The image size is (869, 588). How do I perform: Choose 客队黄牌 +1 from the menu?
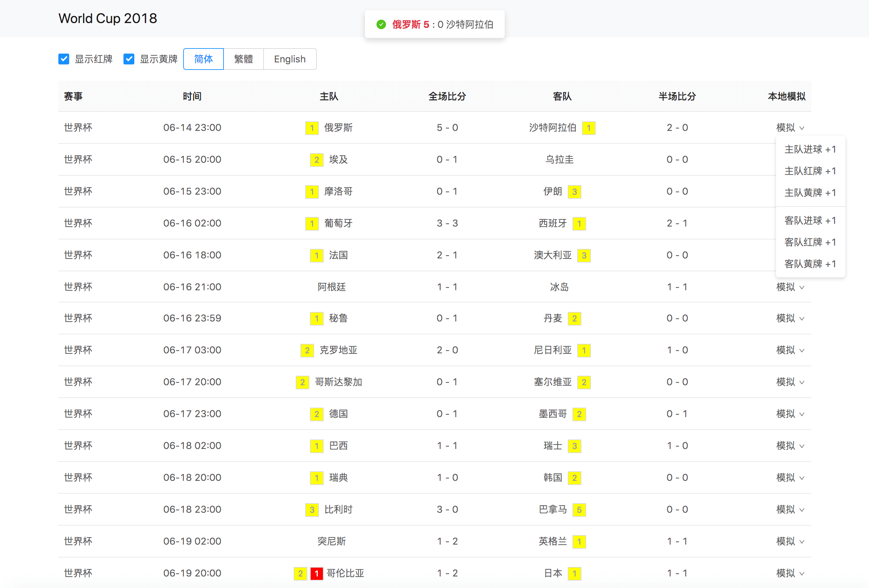(810, 264)
